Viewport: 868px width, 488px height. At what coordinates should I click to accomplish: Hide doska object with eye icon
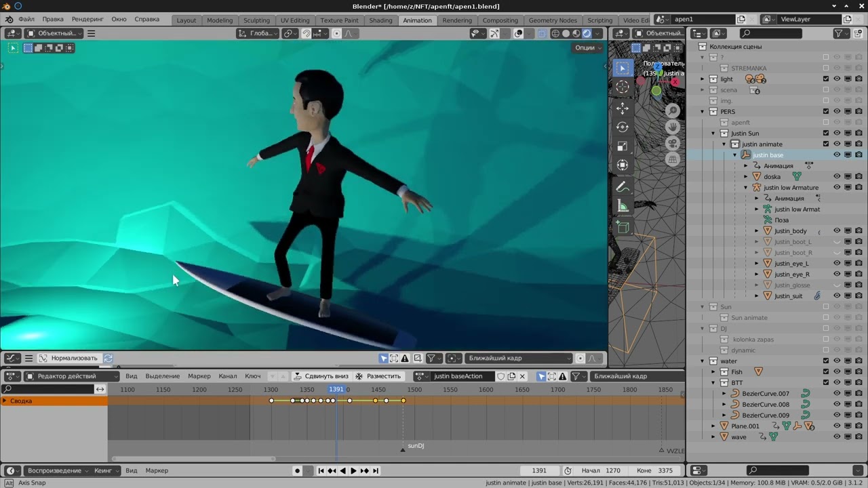coord(837,177)
